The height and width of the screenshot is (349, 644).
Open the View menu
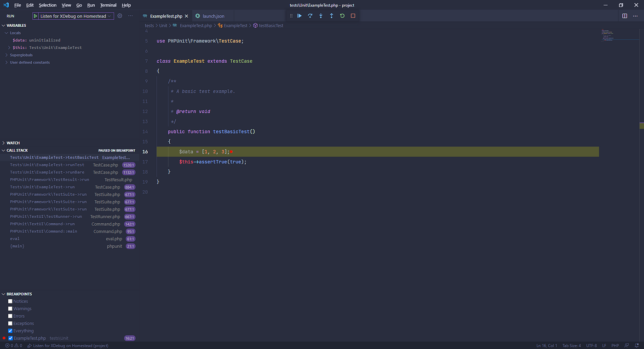tap(66, 5)
